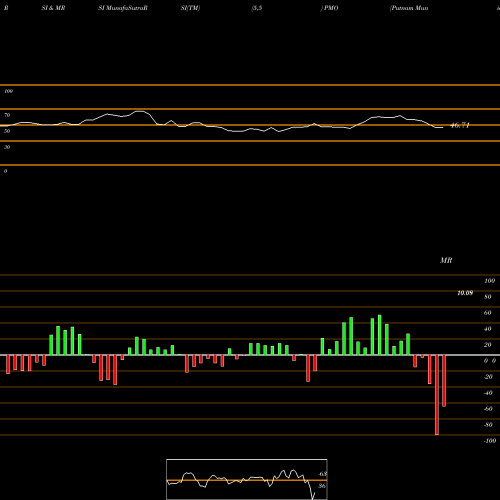The width and height of the screenshot is (500, 500).
Task: Click the 30 label on RSI axis
Action: (x=7, y=147)
